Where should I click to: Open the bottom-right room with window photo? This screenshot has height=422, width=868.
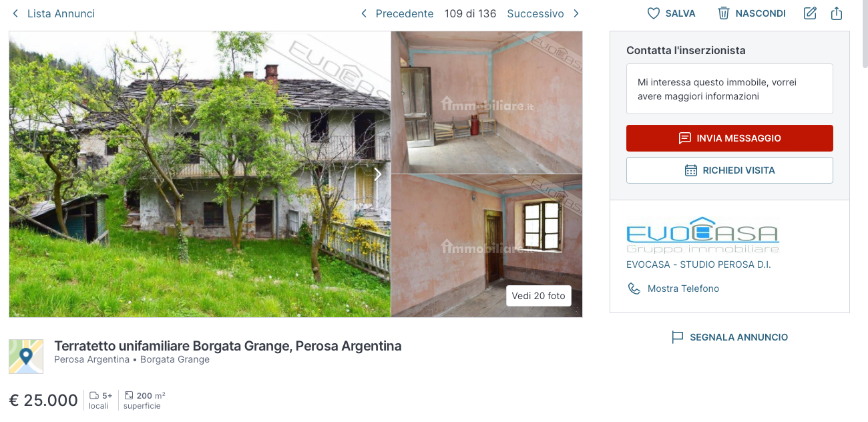487,246
